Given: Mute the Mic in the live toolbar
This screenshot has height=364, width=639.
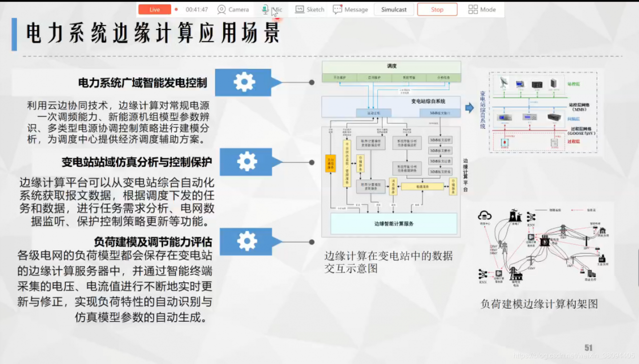Looking at the screenshot, I should pyautogui.click(x=272, y=9).
